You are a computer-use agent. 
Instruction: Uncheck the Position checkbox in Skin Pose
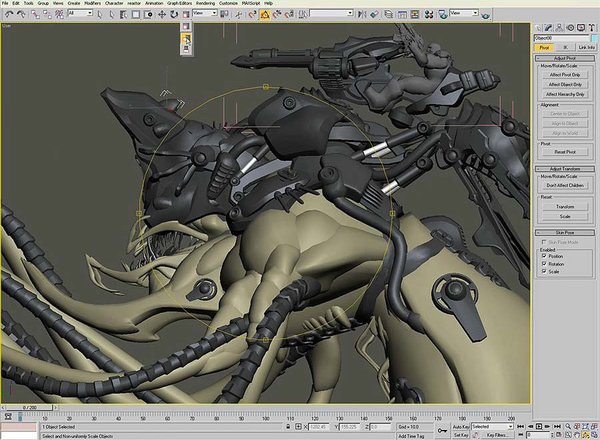pos(543,255)
